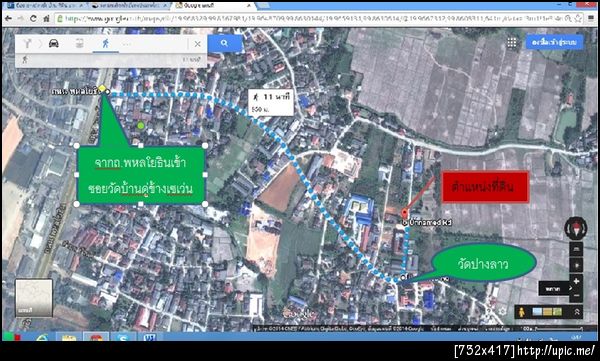The image size is (600, 361).
Task: Click the route waypoint circle near Wat Pang Lao
Action: [403, 276]
